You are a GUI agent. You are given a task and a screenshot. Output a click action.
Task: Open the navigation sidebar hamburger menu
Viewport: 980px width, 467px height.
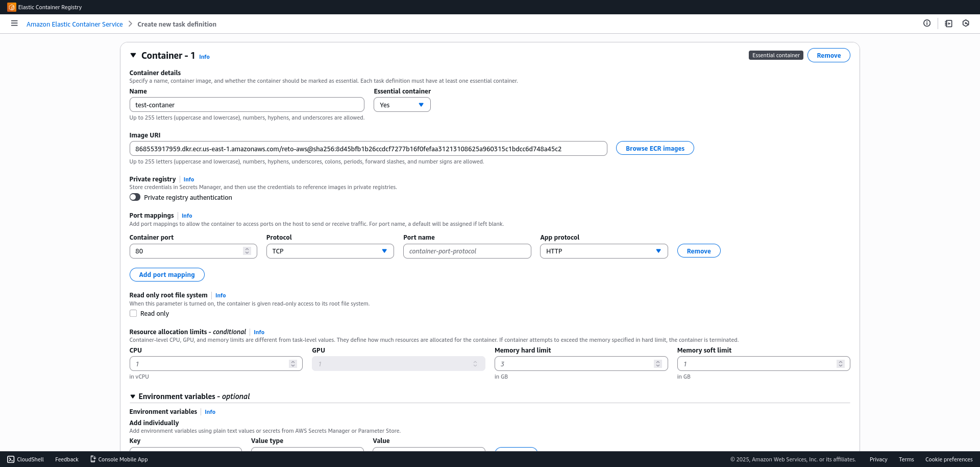point(14,24)
